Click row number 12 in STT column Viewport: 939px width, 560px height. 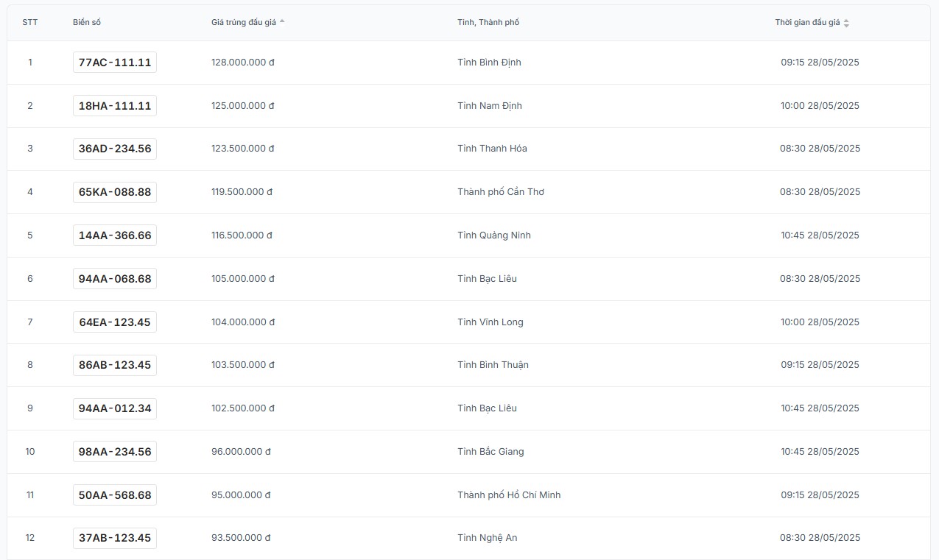[x=30, y=538]
